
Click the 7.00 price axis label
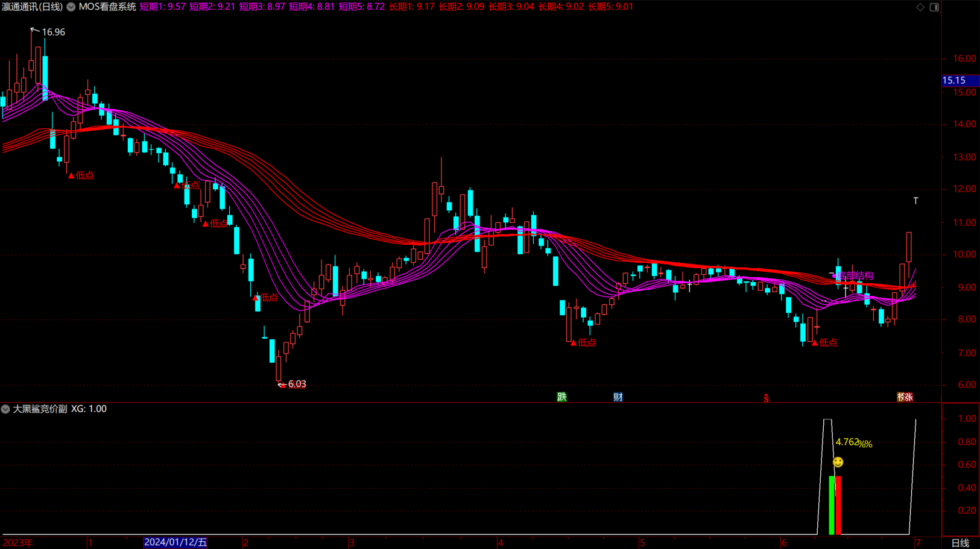pos(967,353)
